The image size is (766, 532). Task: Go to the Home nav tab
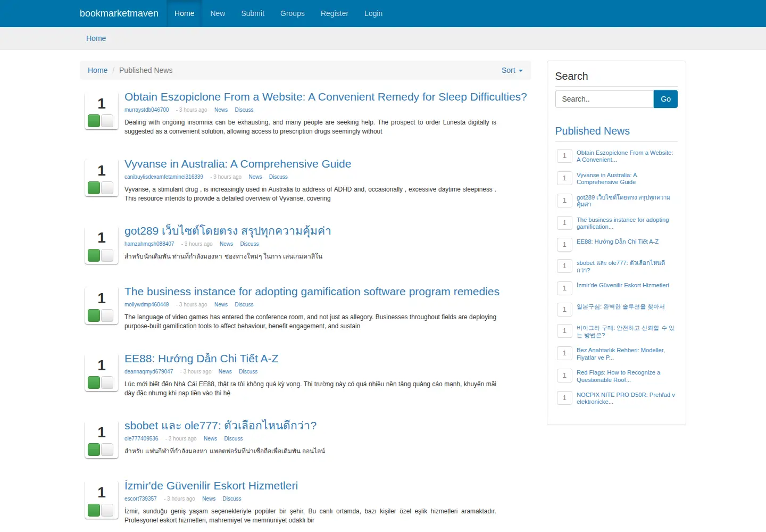184,13
